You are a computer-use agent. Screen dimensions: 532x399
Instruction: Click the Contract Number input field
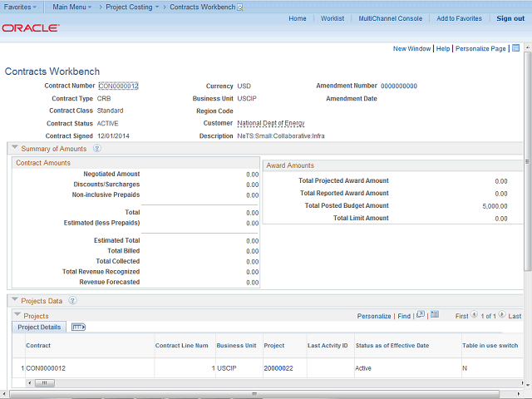click(x=118, y=86)
